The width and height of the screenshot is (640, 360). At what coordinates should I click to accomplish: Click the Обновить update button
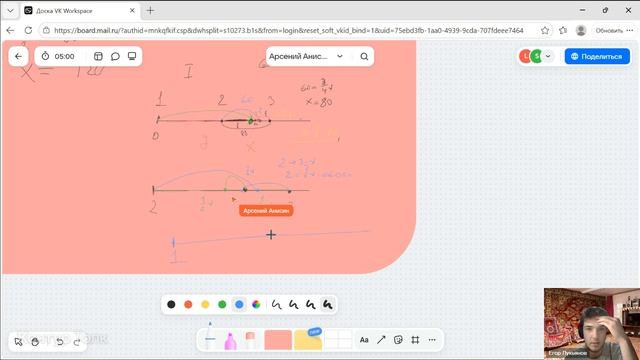609,31
